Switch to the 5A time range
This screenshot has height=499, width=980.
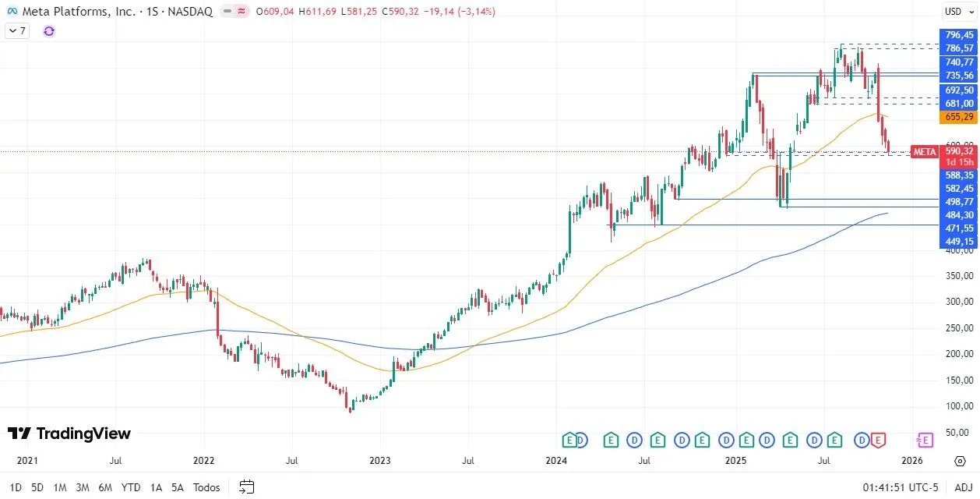coord(178,487)
